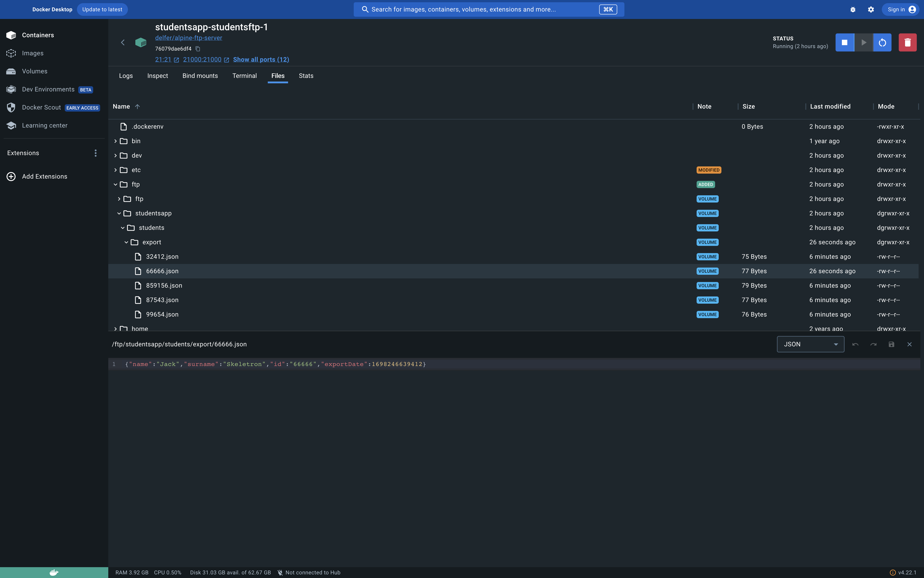Screen dimensions: 924x578
Task: Click Show all ports (12)
Action: (261, 60)
